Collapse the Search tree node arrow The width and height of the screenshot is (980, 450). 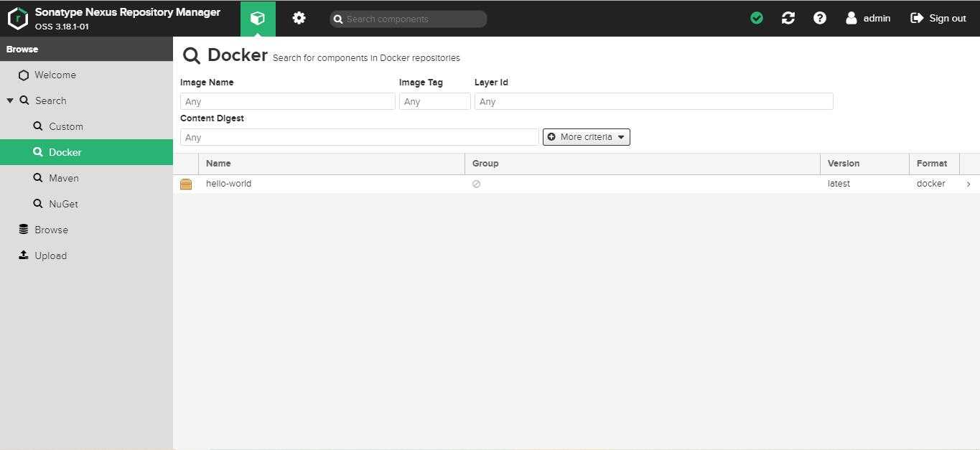(x=10, y=100)
